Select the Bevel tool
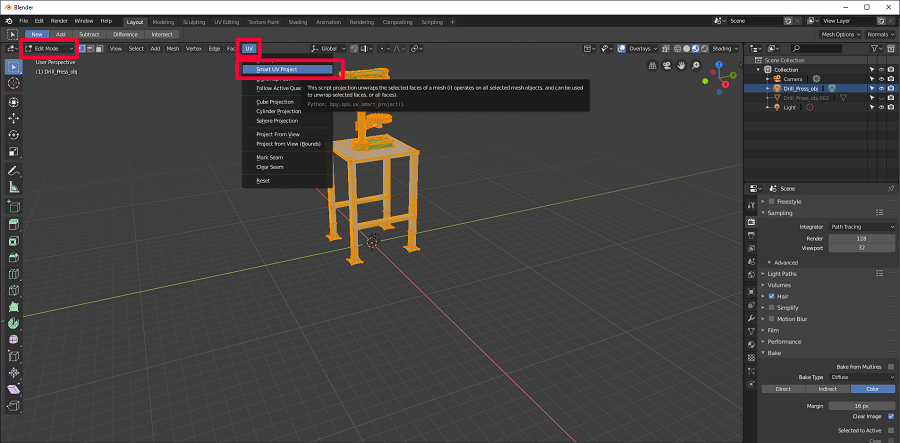900x443 pixels. tap(14, 258)
